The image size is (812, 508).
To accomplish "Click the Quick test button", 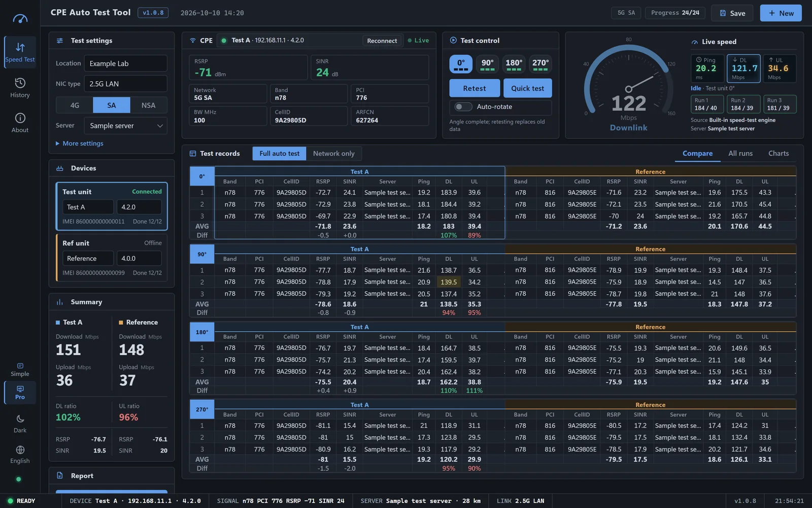I will (x=528, y=88).
